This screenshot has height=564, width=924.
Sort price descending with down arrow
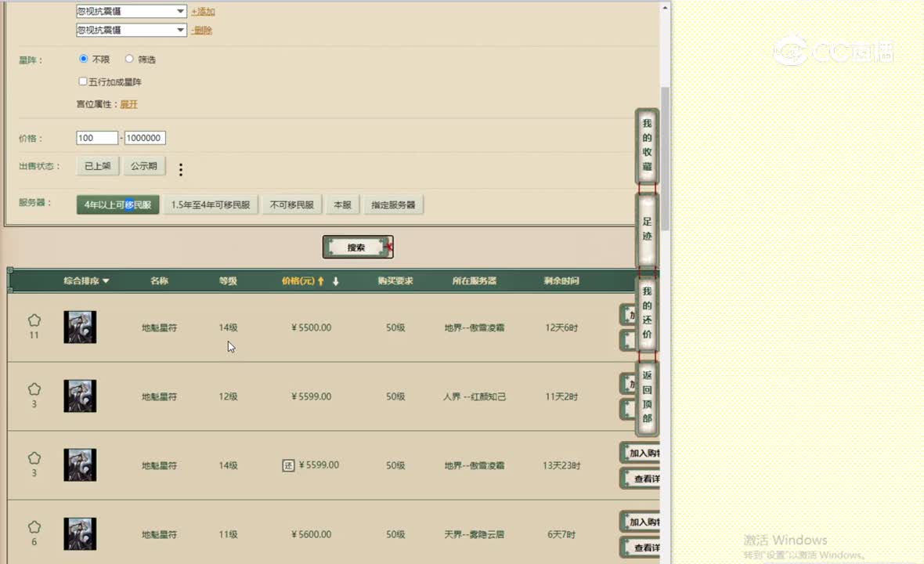335,281
